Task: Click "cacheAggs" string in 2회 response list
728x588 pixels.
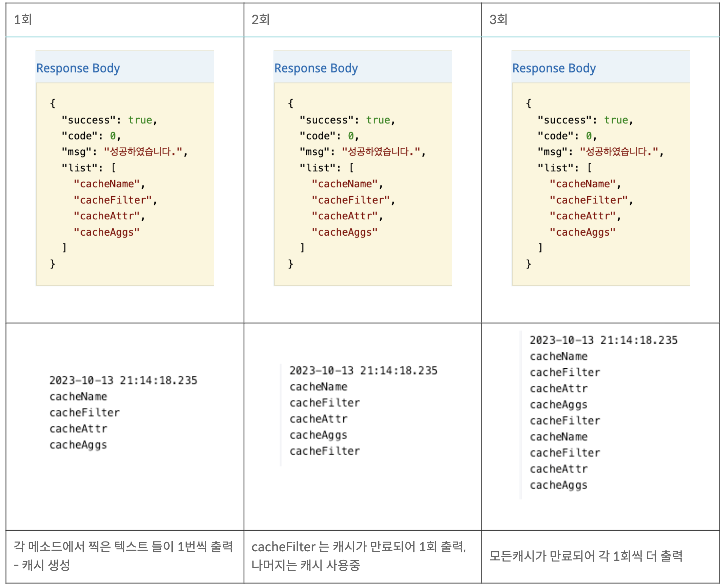Action: (344, 232)
